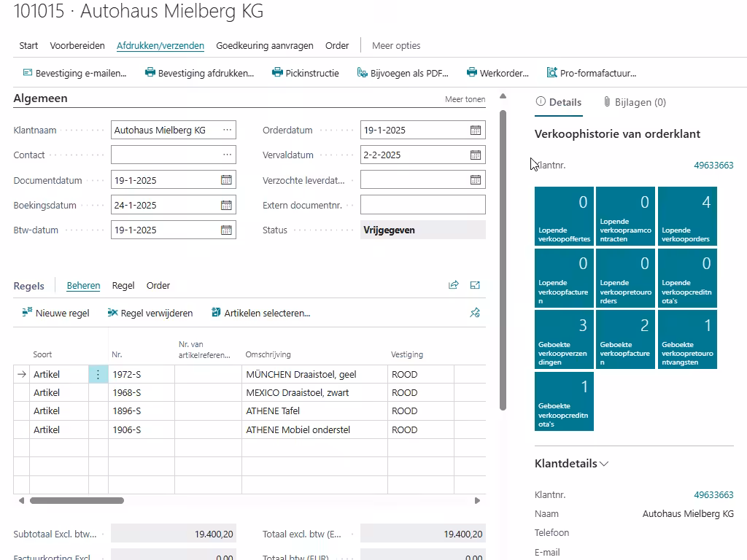
Task: Expand the Klantdetails section chevron
Action: click(604, 464)
